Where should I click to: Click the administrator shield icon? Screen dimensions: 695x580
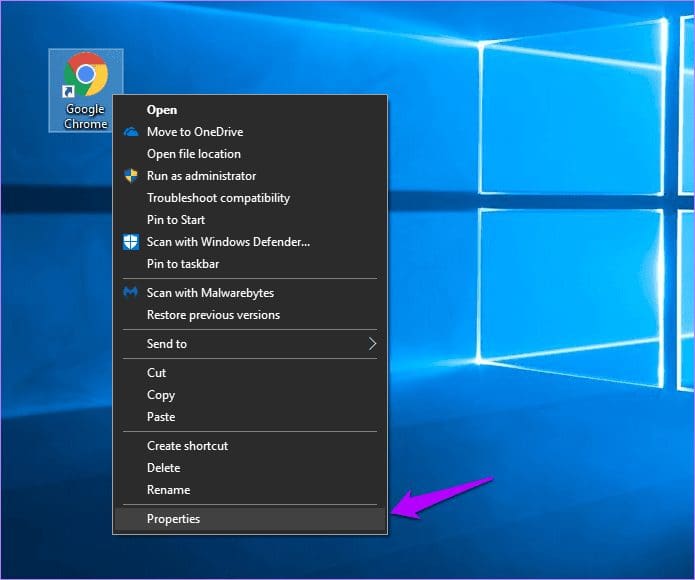click(131, 176)
